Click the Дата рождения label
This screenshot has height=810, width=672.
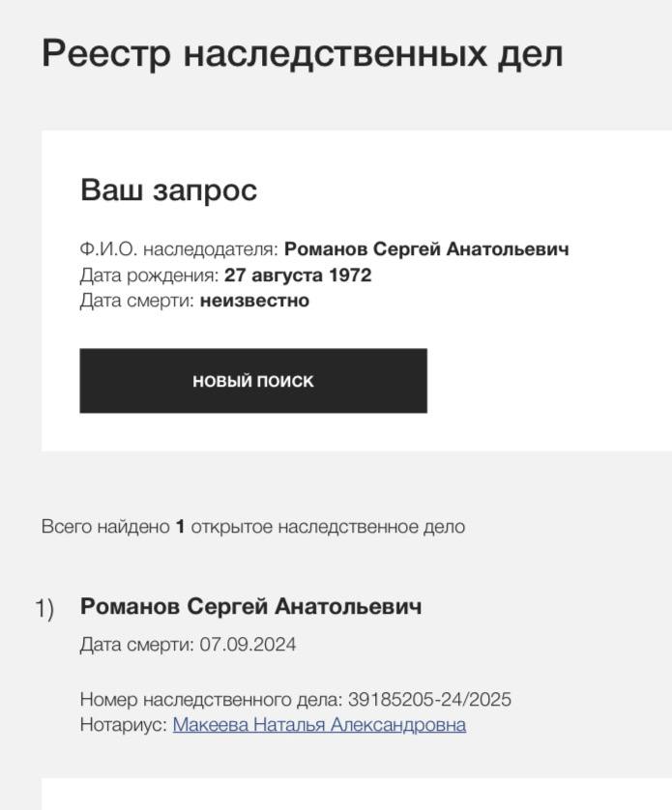tap(149, 275)
